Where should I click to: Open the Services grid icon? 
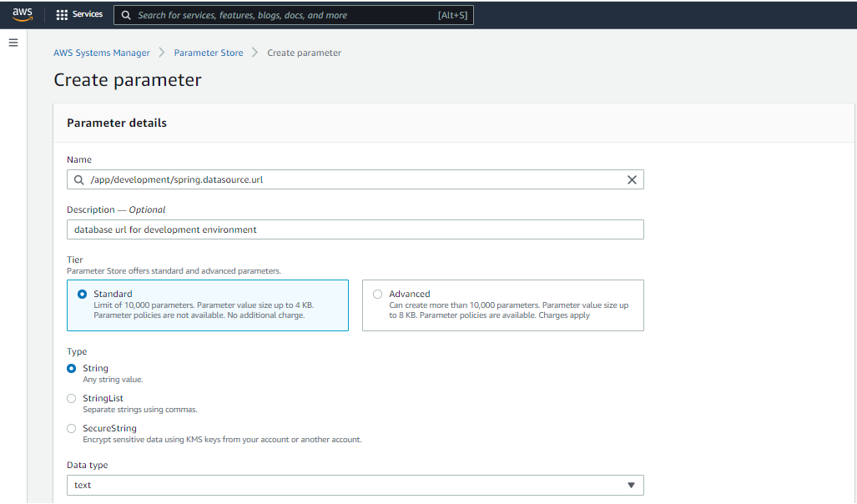pyautogui.click(x=62, y=13)
